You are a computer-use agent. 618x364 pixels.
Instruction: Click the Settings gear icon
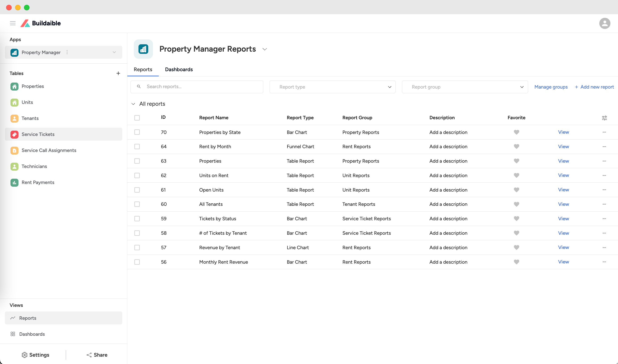point(24,355)
